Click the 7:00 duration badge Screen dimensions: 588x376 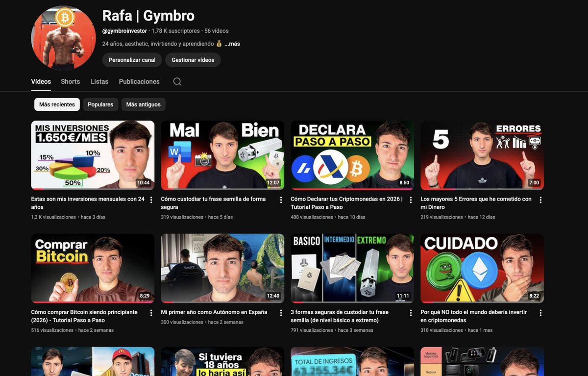point(535,183)
